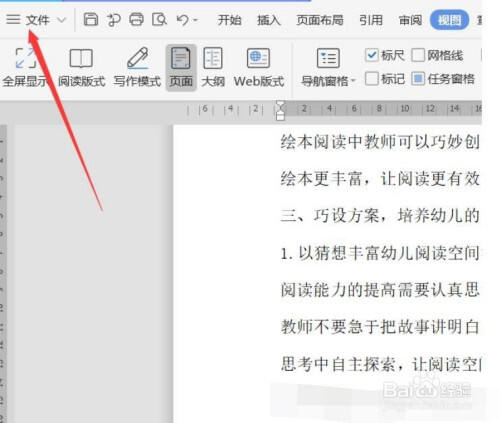Select 大纲 outline view

point(213,68)
